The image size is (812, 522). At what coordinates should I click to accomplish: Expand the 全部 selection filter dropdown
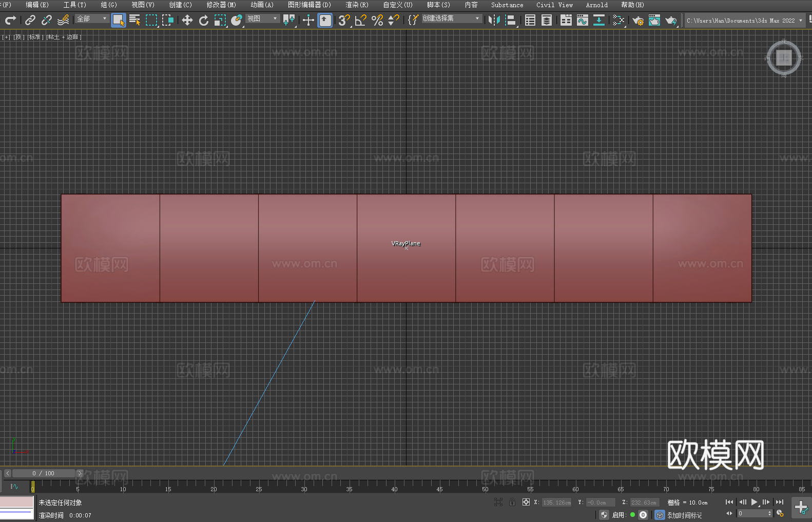(x=92, y=18)
